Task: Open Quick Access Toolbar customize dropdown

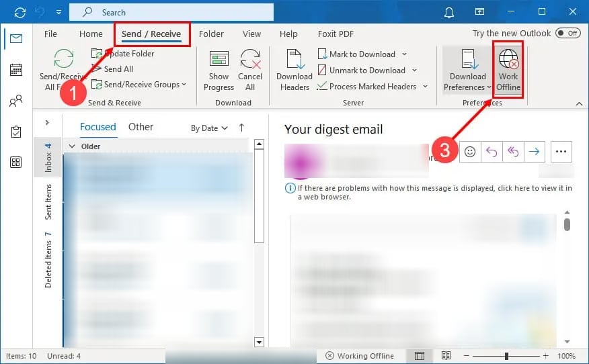Action: tap(58, 12)
